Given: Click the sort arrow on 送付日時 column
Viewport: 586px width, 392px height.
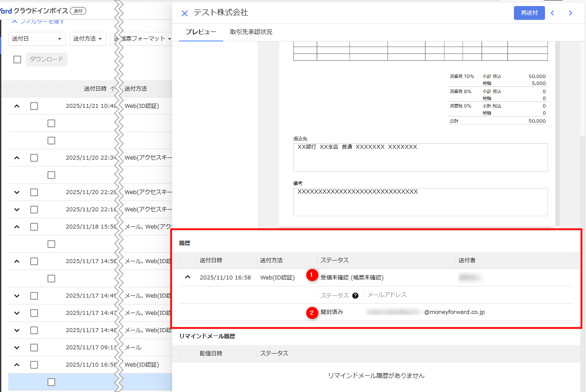Looking at the screenshot, I should pos(113,89).
